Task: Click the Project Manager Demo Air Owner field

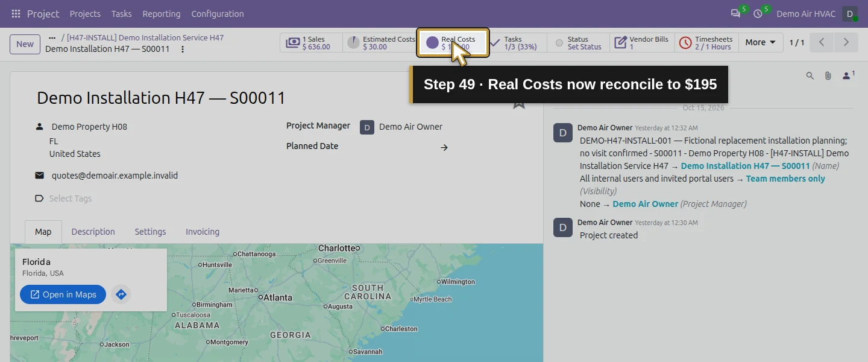Action: [x=410, y=127]
